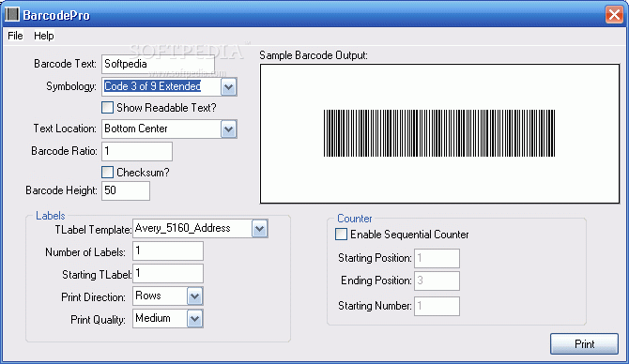The height and width of the screenshot is (364, 629).
Task: Click the Starting TLabel field
Action: pos(168,273)
